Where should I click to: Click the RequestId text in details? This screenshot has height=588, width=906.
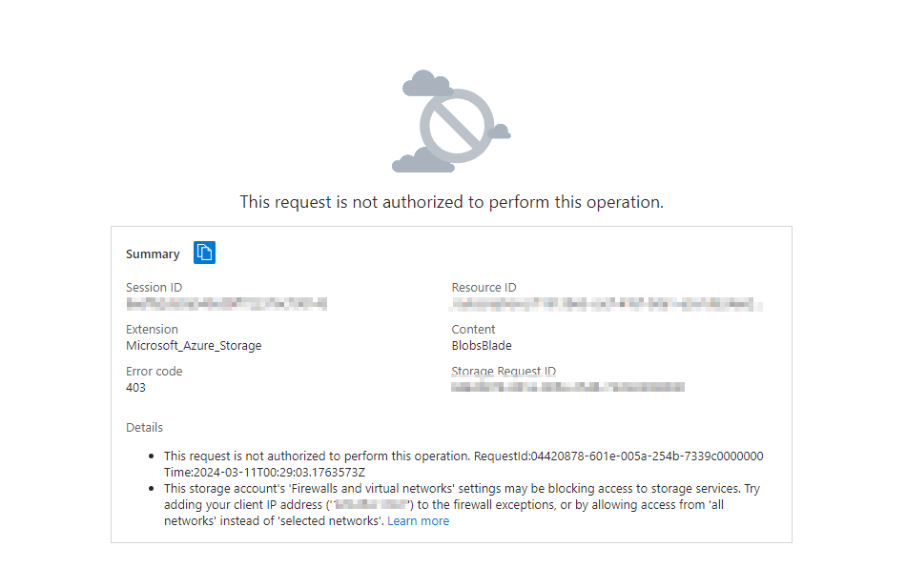(x=618, y=456)
